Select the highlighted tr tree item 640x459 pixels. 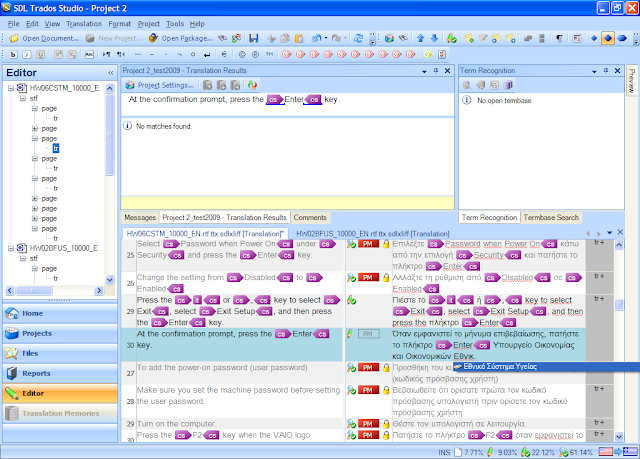tap(56, 149)
